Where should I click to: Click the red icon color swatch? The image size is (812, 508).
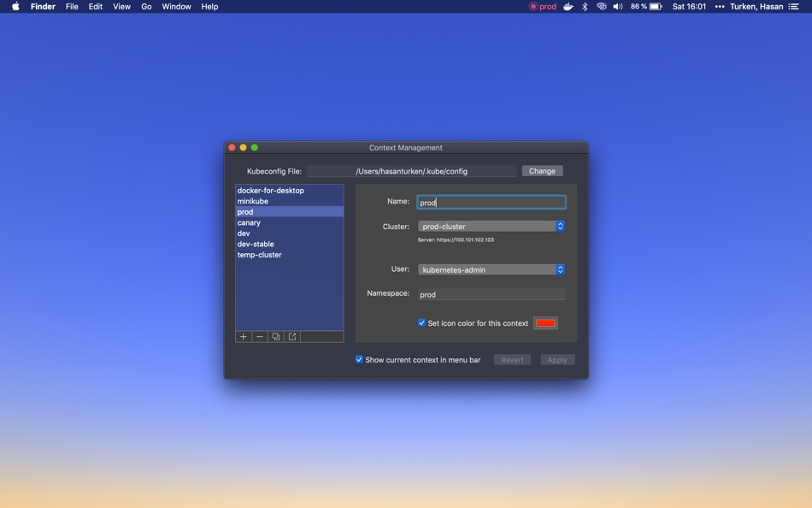pos(546,323)
